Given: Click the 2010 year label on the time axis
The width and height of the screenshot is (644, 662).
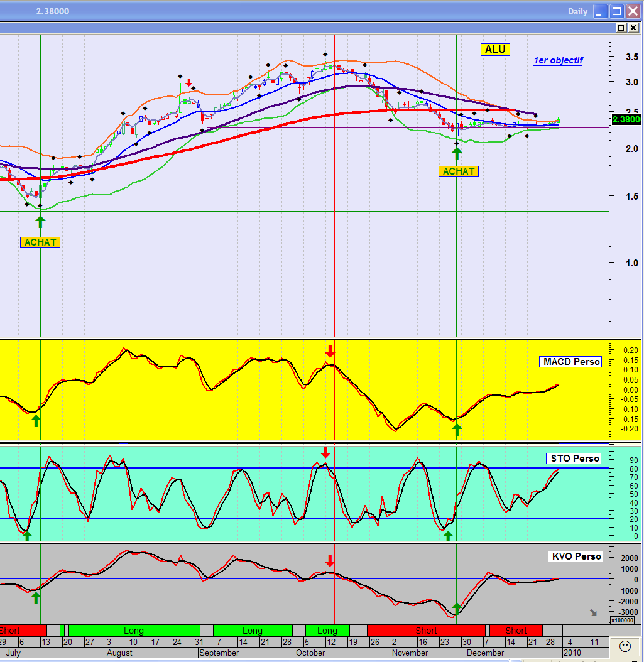Looking at the screenshot, I should pos(572,653).
